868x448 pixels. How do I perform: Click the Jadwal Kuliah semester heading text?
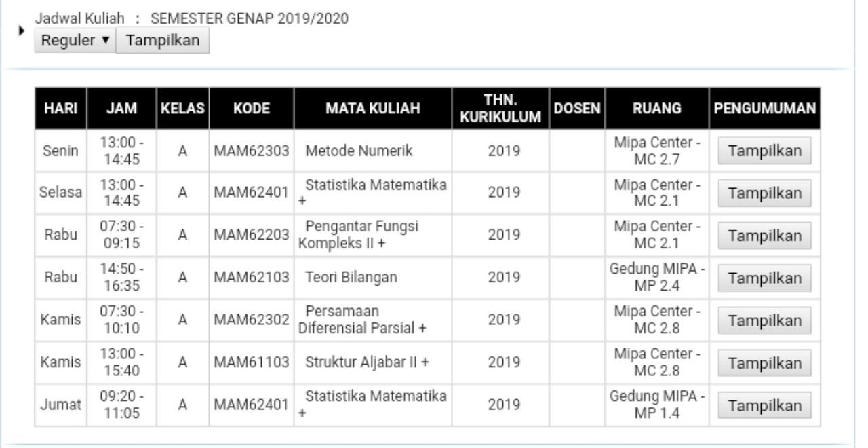pyautogui.click(x=192, y=18)
